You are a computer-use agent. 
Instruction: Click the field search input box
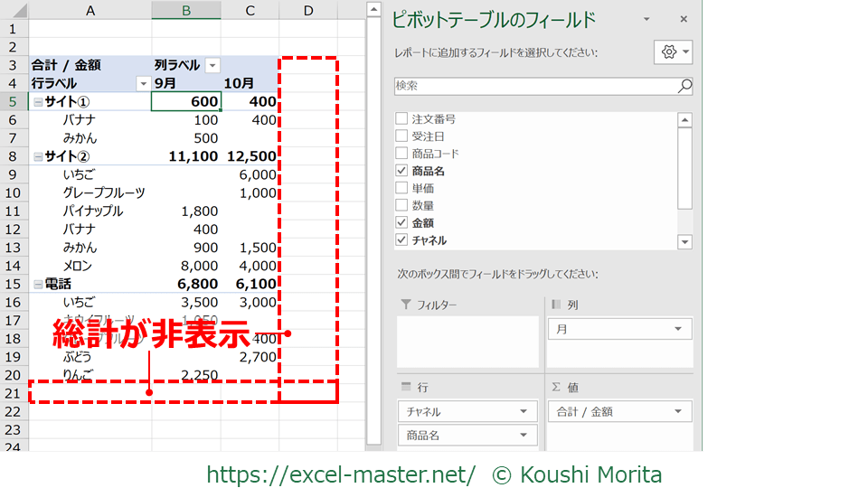pos(535,86)
